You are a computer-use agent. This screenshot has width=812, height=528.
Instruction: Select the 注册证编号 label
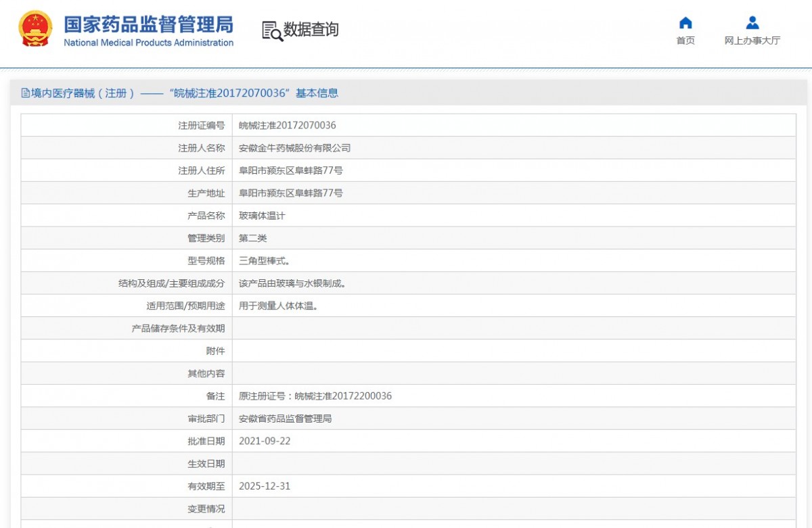click(x=201, y=125)
